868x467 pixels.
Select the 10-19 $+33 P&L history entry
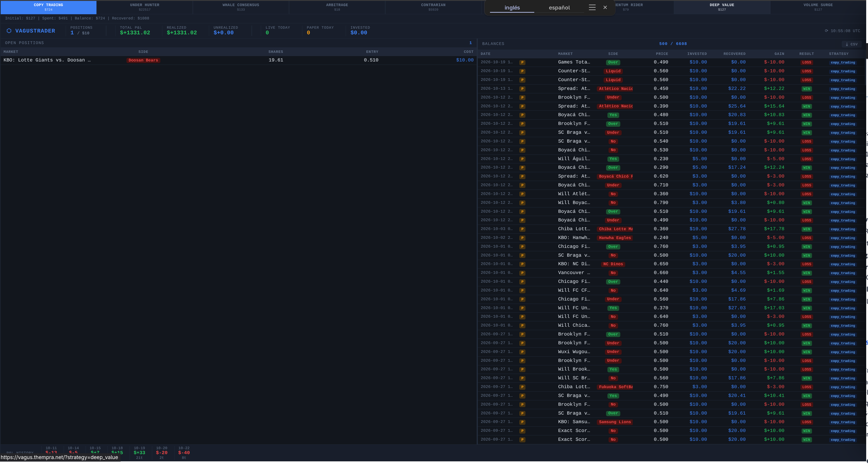coord(139,453)
